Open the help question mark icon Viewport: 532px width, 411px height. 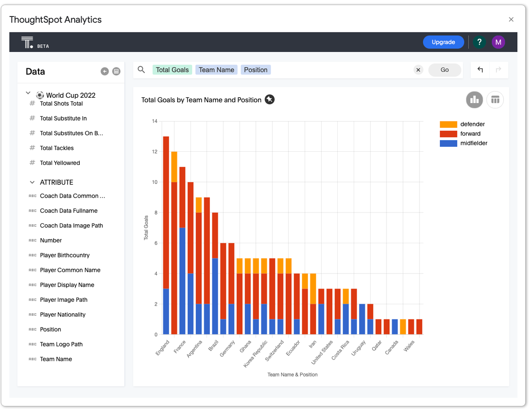[479, 42]
